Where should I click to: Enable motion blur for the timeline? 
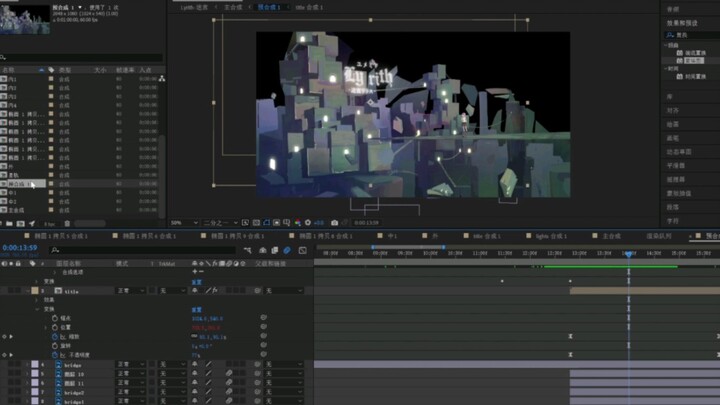pos(287,250)
